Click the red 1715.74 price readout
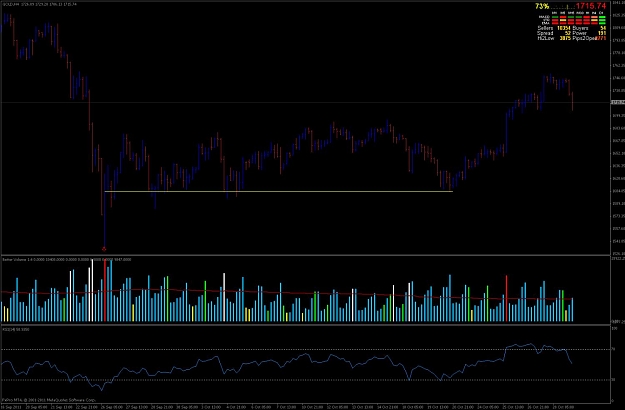The height and width of the screenshot is (410, 625). click(591, 6)
